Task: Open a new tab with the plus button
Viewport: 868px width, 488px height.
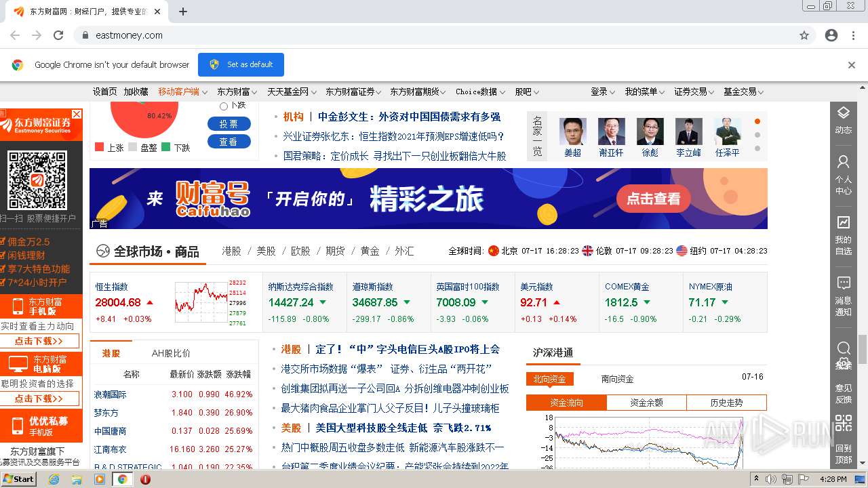Action: (182, 12)
